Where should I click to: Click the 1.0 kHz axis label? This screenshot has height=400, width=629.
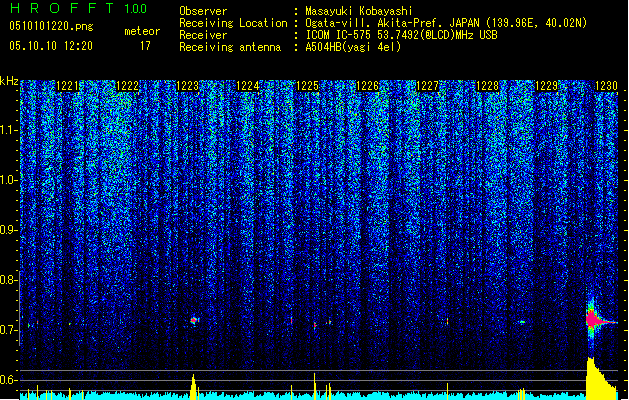tap(9, 180)
